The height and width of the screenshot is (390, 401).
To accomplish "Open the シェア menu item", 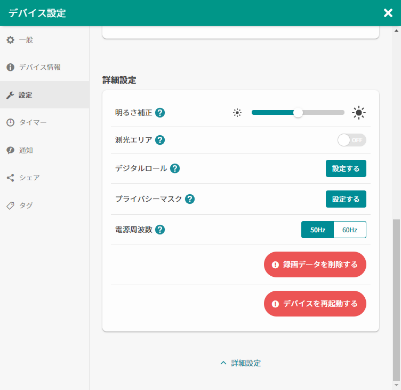I will coord(45,178).
